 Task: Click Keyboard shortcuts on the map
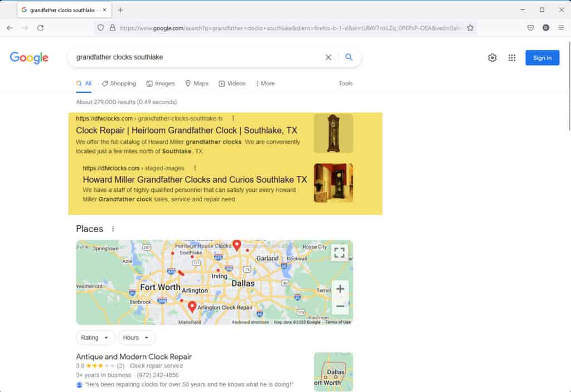pos(250,322)
